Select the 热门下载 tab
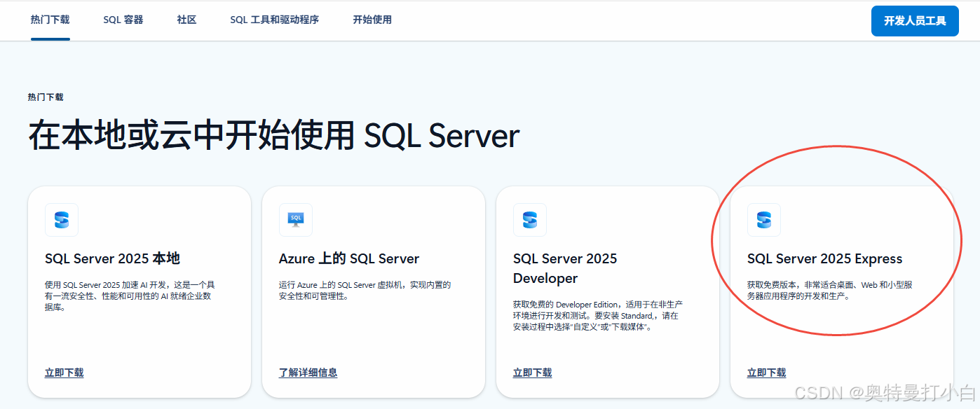This screenshot has width=980, height=409. tap(50, 20)
